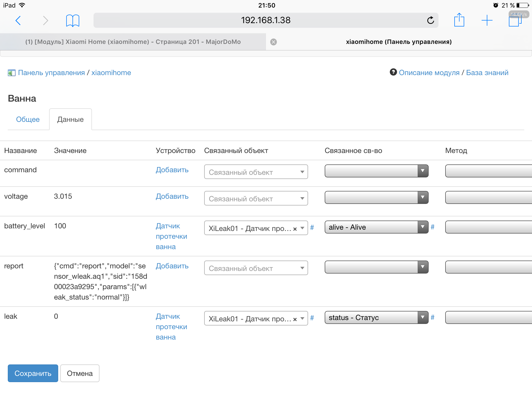
Task: Click the question mark help icon
Action: pos(393,72)
